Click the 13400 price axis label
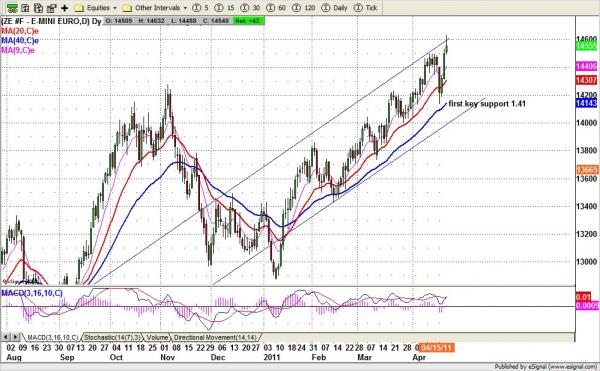 pyautogui.click(x=587, y=207)
